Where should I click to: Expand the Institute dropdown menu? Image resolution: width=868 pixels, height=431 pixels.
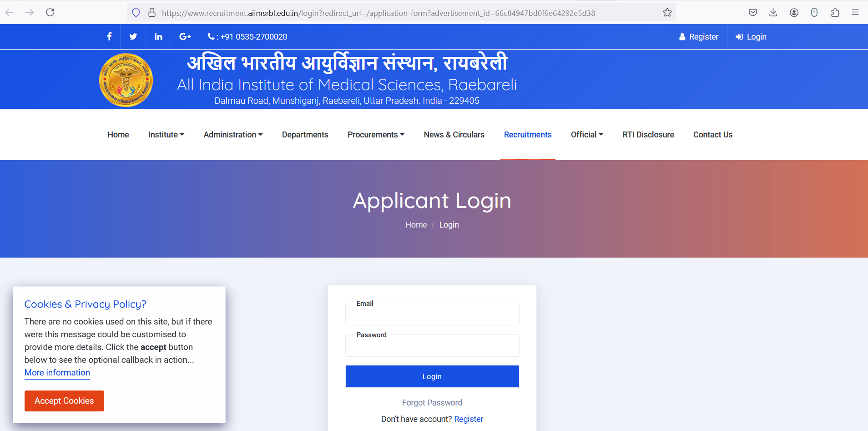pyautogui.click(x=166, y=135)
